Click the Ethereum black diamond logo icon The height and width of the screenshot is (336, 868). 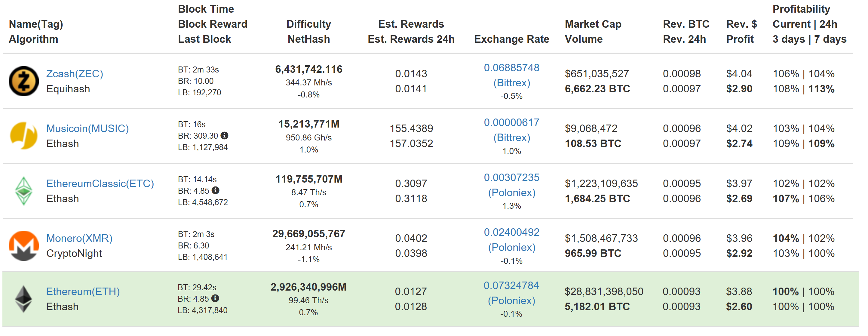click(23, 299)
